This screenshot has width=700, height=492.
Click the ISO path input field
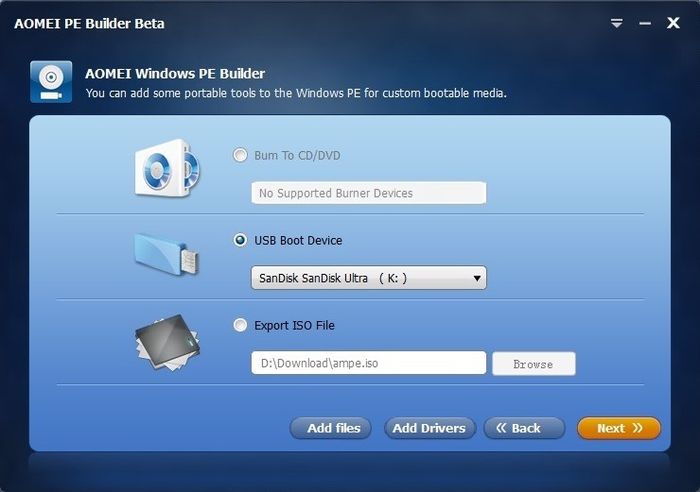click(368, 364)
